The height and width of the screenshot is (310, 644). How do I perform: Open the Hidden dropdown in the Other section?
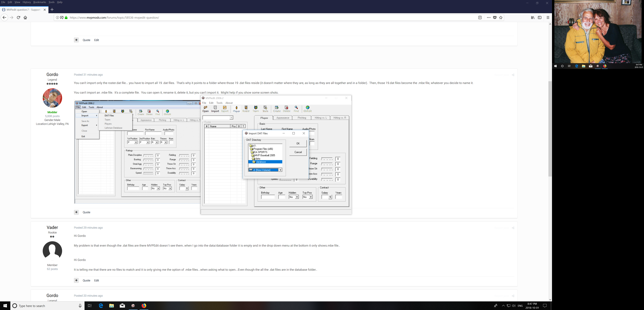[297, 197]
